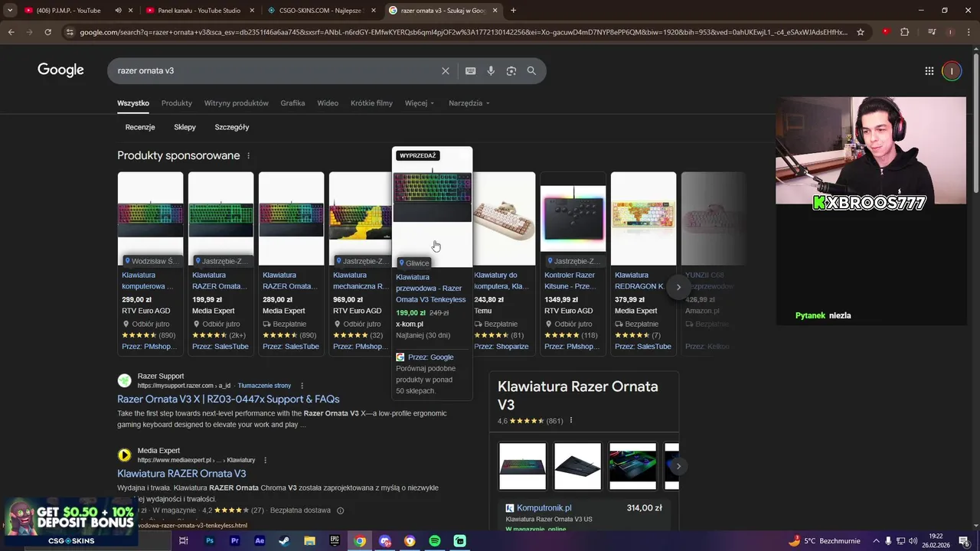Click Tłumaczenie strony link

(x=264, y=386)
